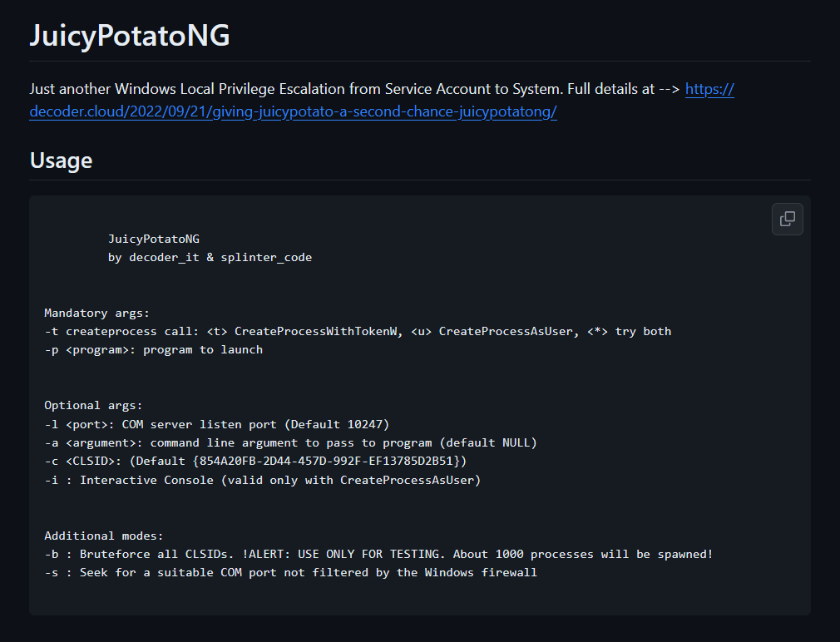Click the default CLSID value text
Image resolution: width=840 pixels, height=642 pixels.
[x=326, y=461]
